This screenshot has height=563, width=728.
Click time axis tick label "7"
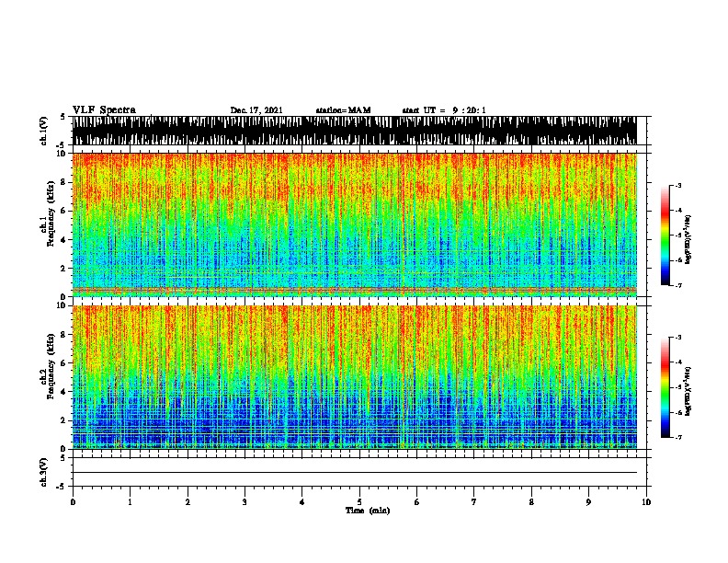coord(474,502)
